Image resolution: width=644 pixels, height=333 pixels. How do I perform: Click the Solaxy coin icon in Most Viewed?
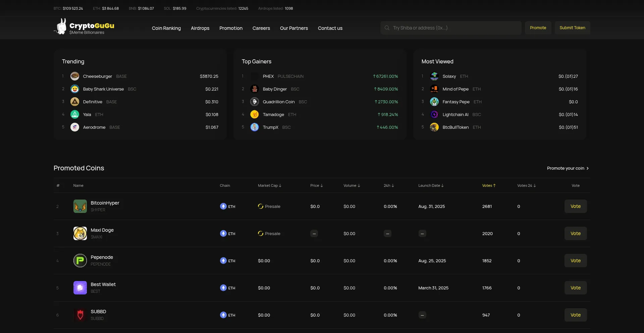pos(434,76)
